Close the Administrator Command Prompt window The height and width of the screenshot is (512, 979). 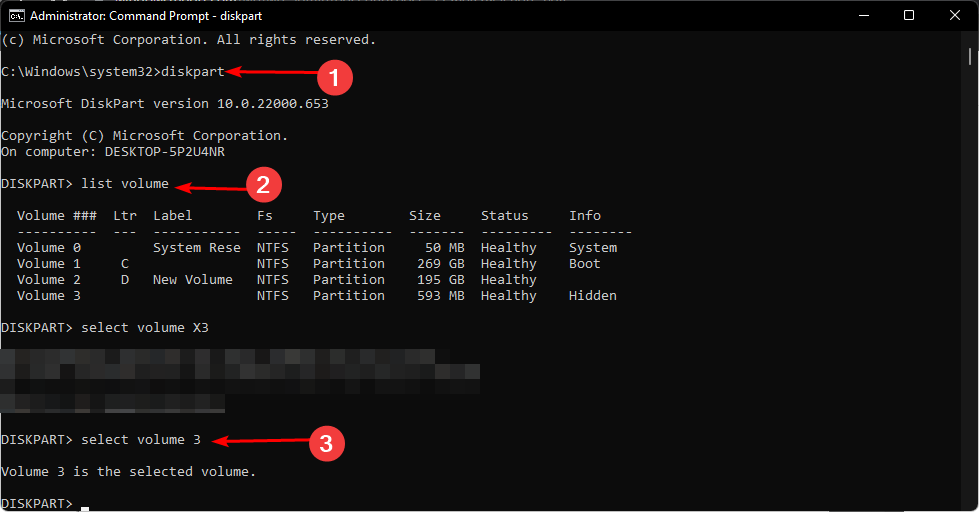955,16
